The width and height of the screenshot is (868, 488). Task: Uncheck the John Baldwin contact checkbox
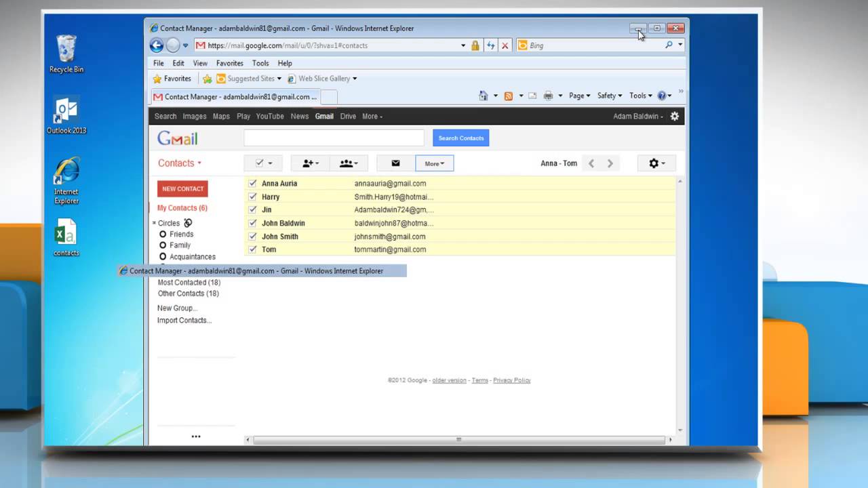pos(252,223)
